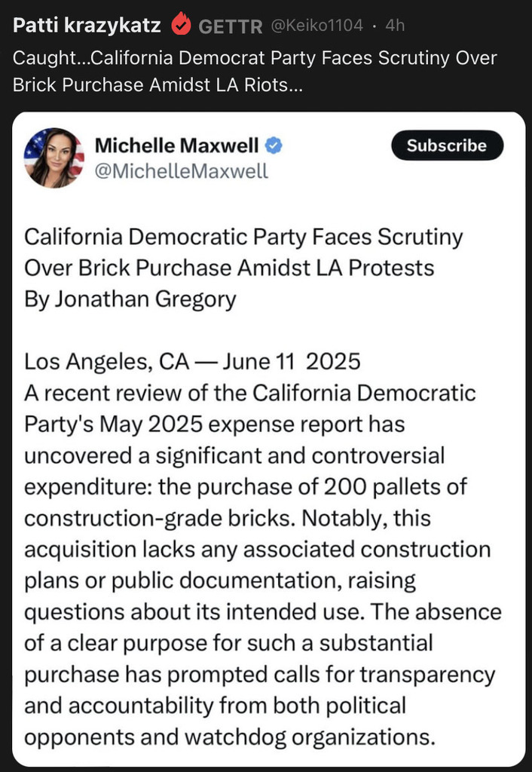Open Patti krazykatz profile name
Viewport: 532px width, 772px height.
(87, 25)
